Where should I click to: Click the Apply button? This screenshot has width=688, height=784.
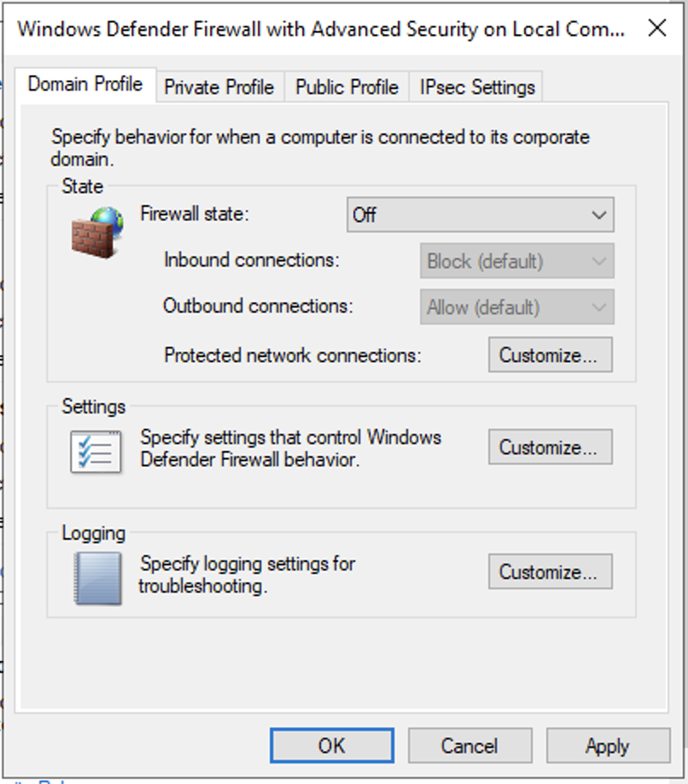point(608,746)
